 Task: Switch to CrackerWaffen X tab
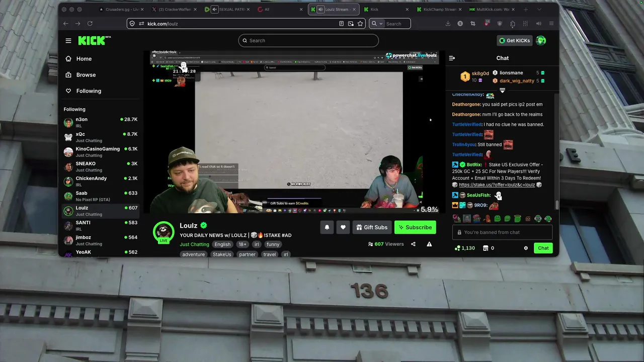point(174,10)
